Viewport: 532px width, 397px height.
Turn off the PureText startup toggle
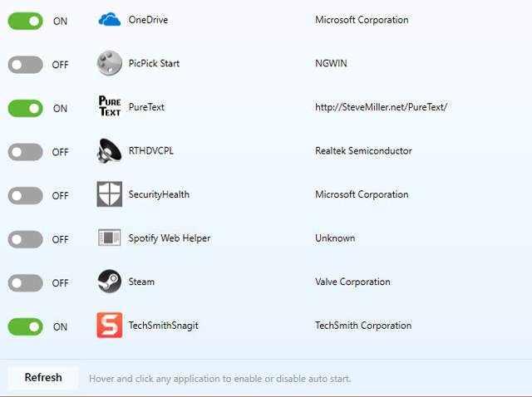[x=25, y=108]
